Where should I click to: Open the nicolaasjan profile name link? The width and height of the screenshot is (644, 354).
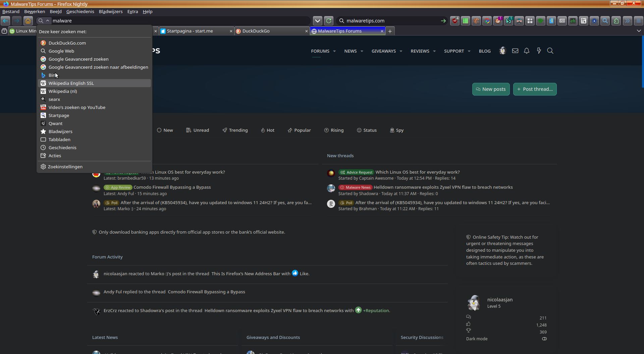[x=500, y=300]
